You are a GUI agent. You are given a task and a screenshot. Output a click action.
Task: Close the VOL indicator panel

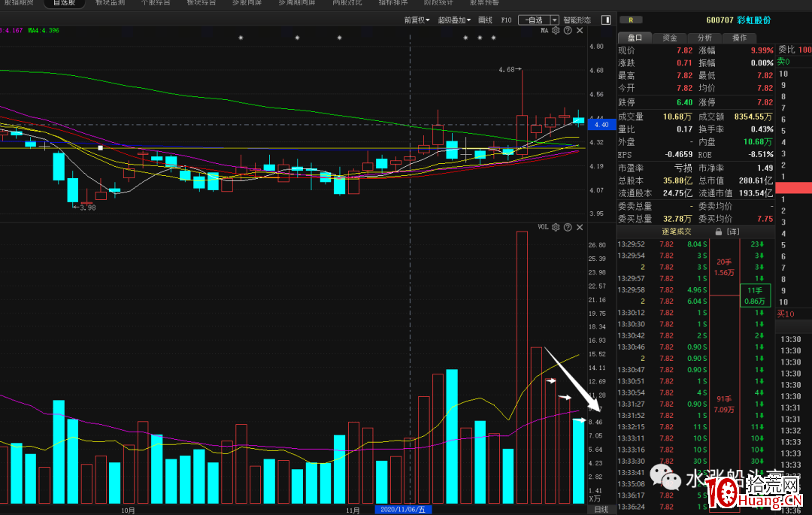pyautogui.click(x=580, y=227)
